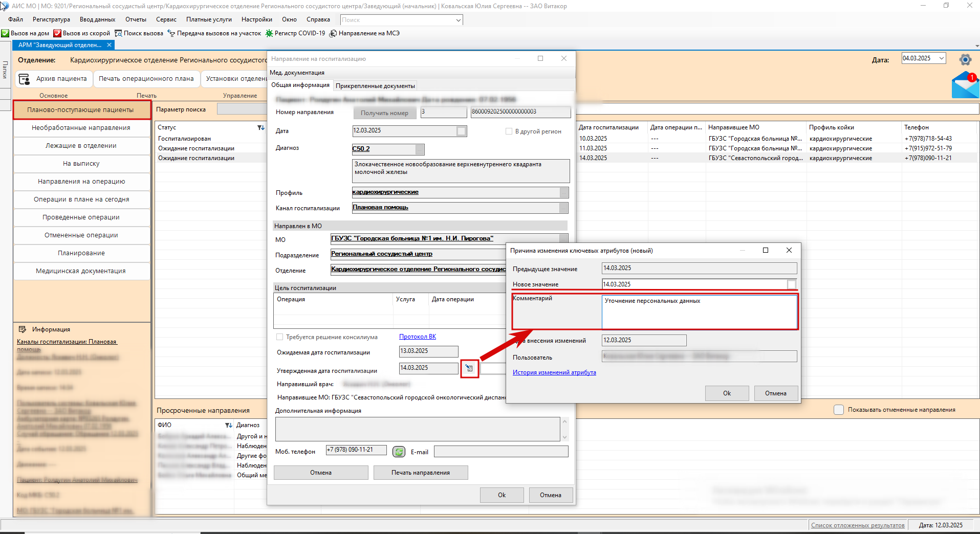Screen dimensions: 980x534
Task: Open the calendar picker for 'Новое значение'
Action: 792,284
